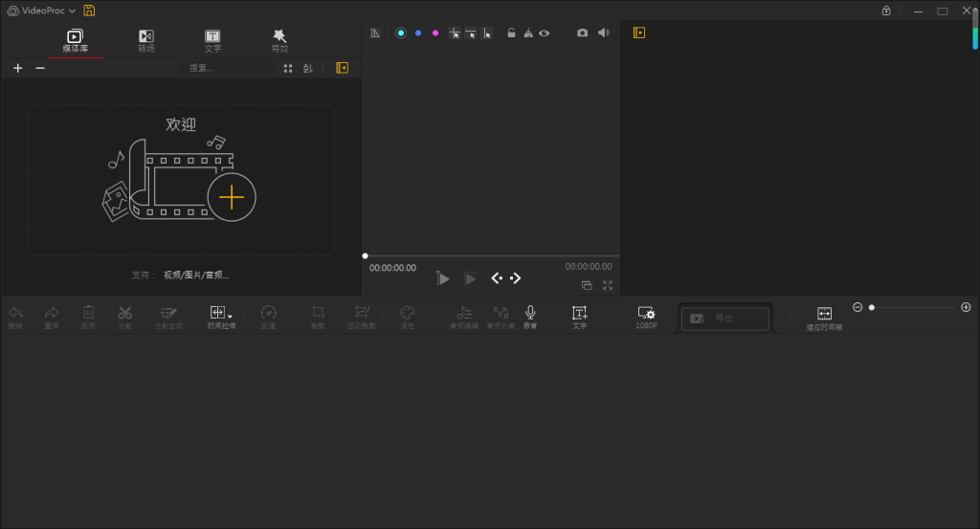This screenshot has width=980, height=529.
Task: Clear guides with the broom icon
Action: click(x=528, y=33)
